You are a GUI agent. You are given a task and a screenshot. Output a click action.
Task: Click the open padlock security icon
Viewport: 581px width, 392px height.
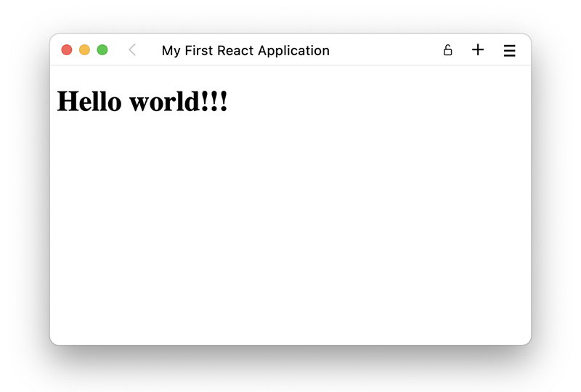tap(447, 50)
